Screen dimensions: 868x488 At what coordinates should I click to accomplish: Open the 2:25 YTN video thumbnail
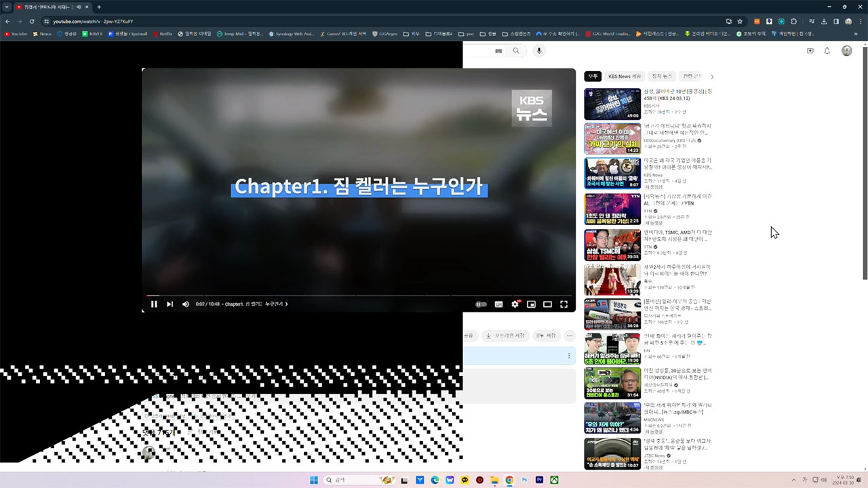(x=612, y=209)
